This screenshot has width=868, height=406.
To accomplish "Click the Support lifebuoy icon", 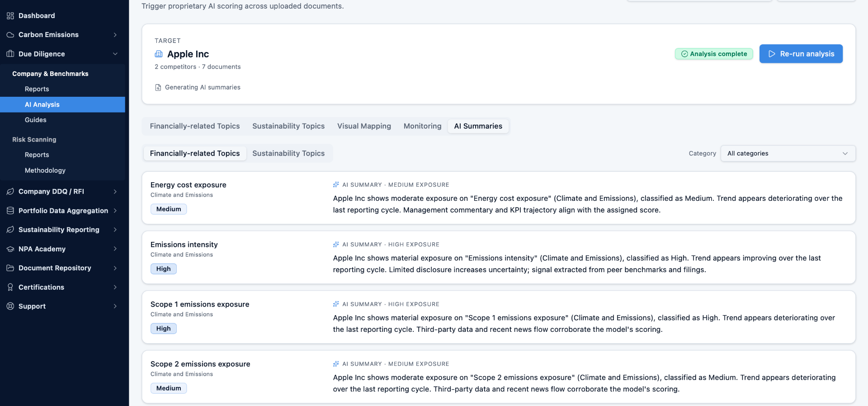I will (10, 306).
